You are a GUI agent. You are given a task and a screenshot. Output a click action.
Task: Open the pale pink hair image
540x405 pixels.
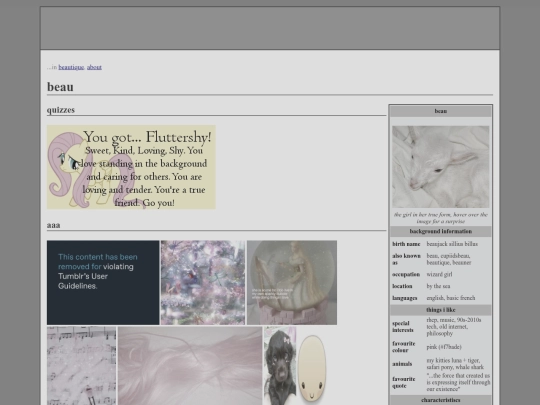(x=190, y=366)
